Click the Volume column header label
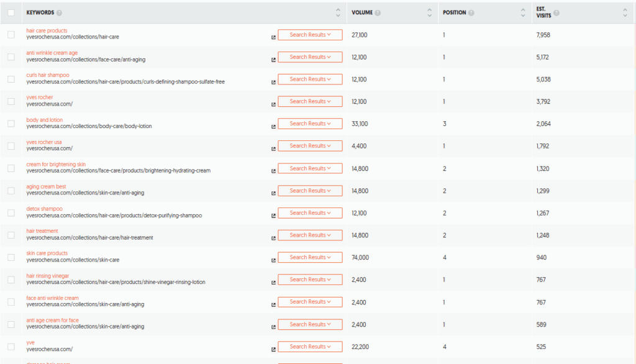Screen dimensions: 636x364 pyautogui.click(x=362, y=12)
